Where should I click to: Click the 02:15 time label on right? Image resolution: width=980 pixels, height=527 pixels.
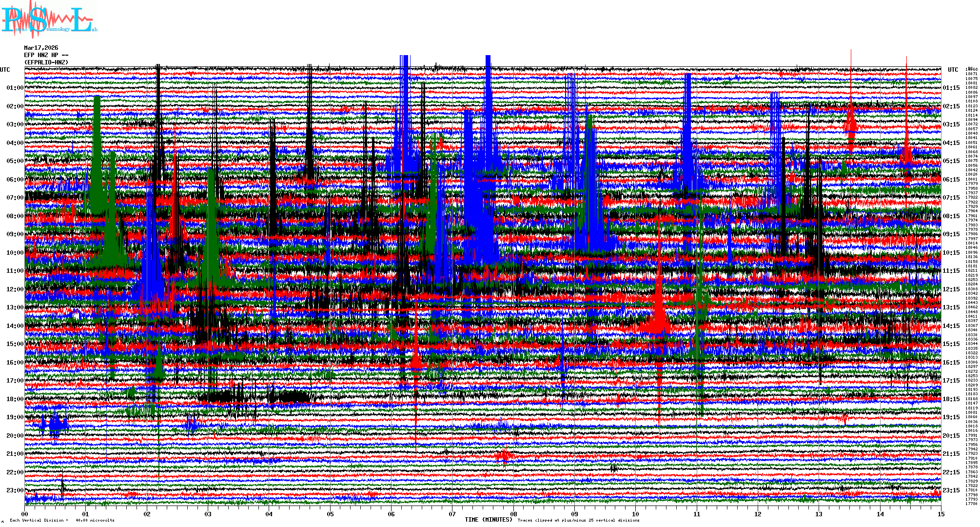coord(951,106)
